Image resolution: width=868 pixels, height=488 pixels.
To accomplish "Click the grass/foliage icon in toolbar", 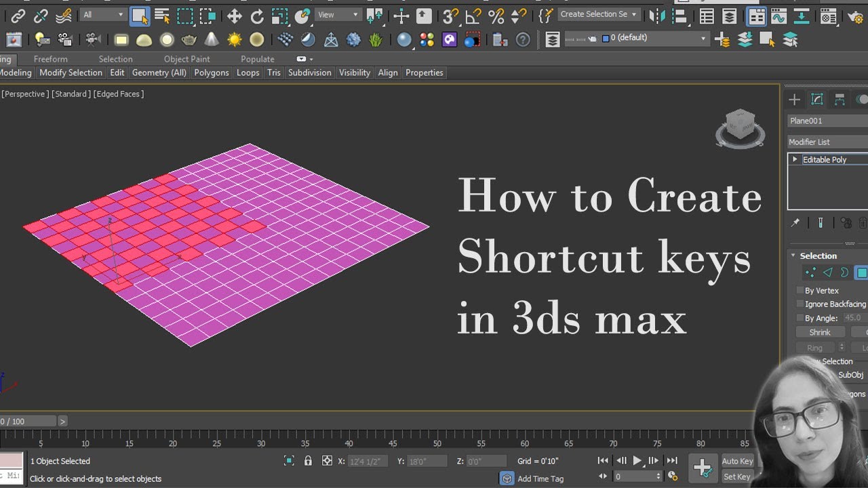I will (376, 40).
